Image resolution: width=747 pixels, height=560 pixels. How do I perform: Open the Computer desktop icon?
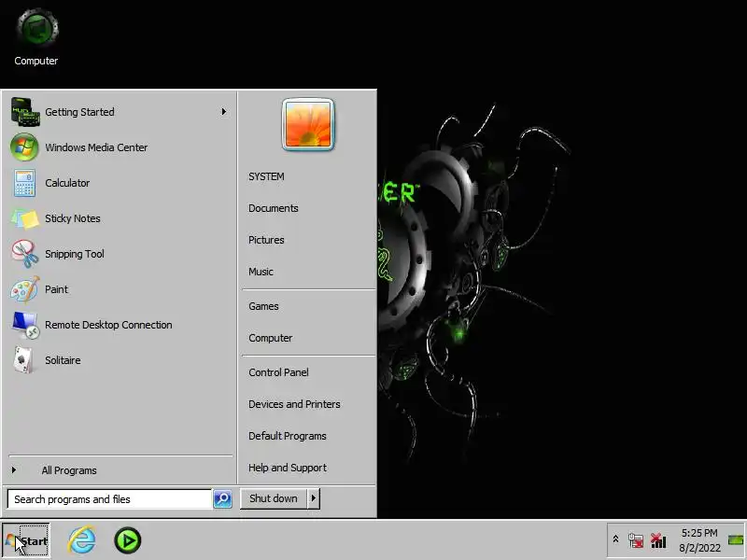36,37
